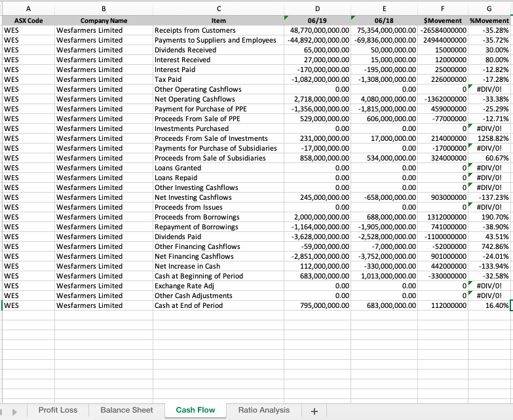Viewport: 513px width, 420px height.
Task: Select column C header
Action: tap(219, 9)
